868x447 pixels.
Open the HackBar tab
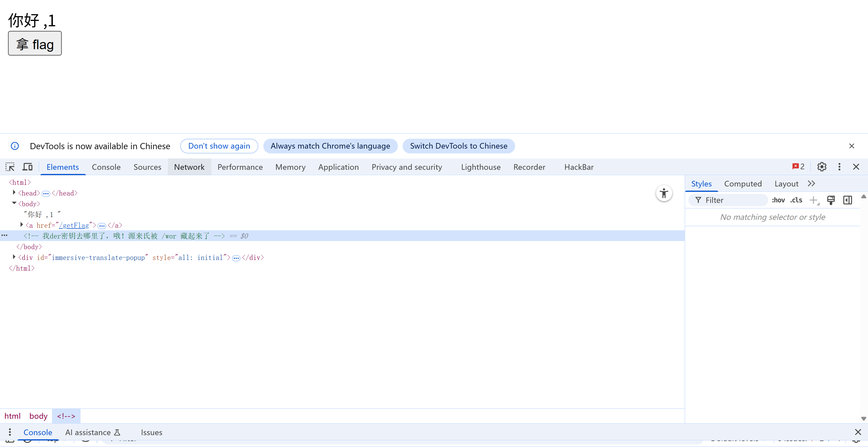click(x=579, y=167)
